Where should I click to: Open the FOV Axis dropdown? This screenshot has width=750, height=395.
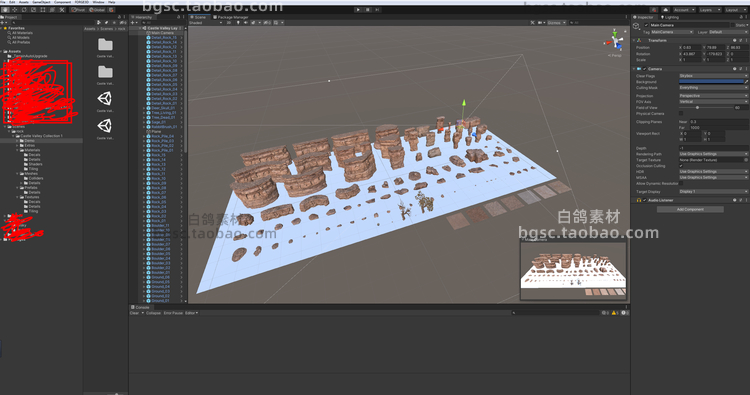point(713,101)
